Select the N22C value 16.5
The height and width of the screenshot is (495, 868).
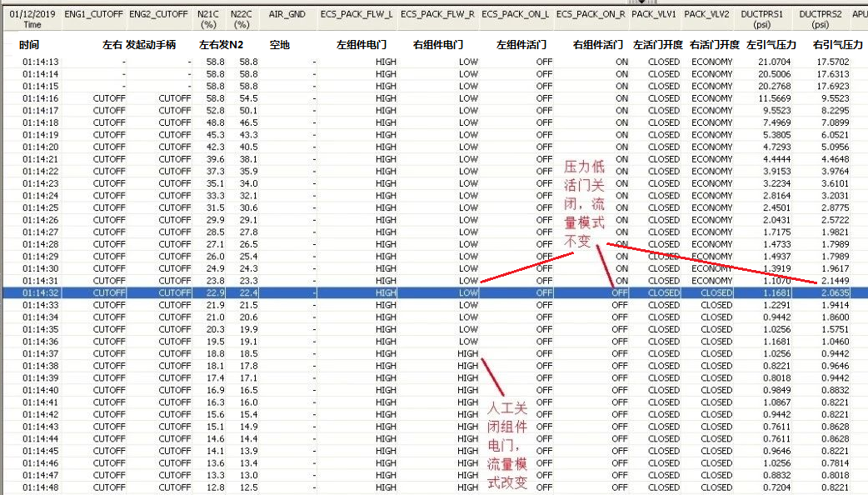248,390
